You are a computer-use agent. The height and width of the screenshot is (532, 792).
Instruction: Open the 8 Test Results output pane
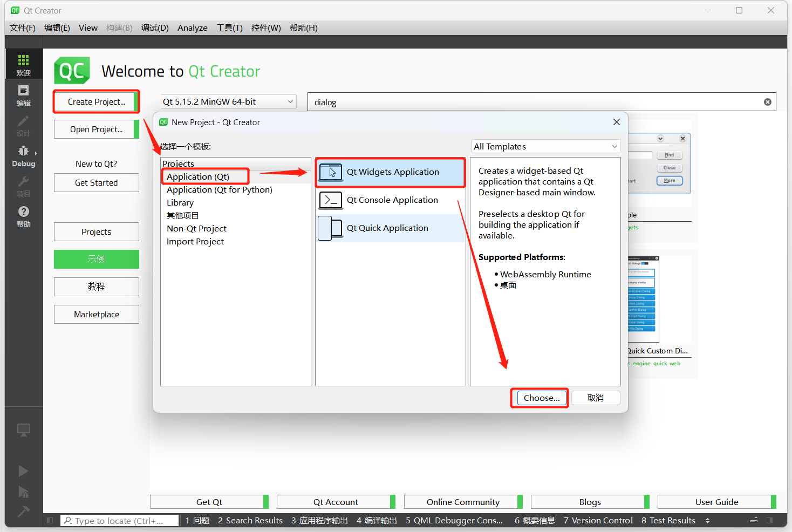tap(668, 521)
